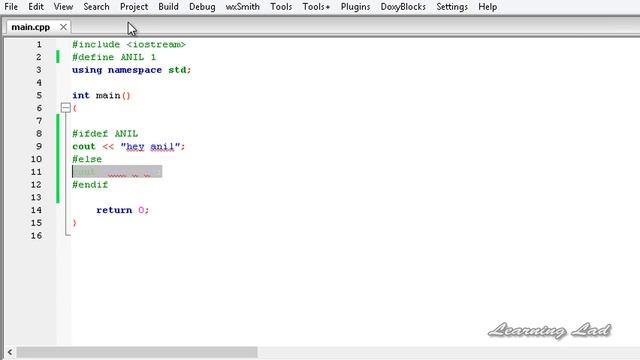Close the main.cpp tab
The image size is (640, 360).
[63, 27]
